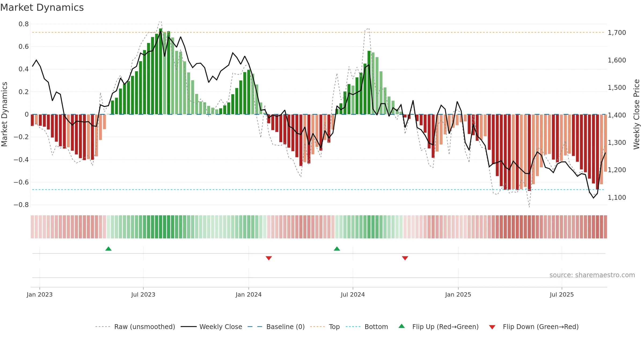
Task: Click the Jul 2023 axis label
Action: (x=143, y=294)
